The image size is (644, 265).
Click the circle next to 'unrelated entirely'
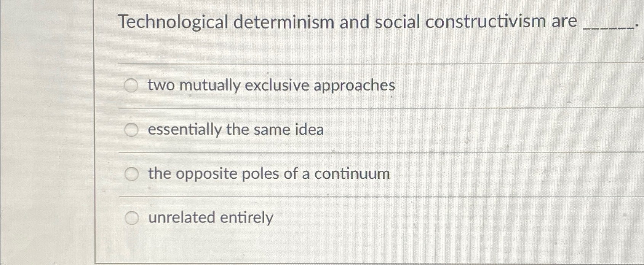pyautogui.click(x=132, y=218)
